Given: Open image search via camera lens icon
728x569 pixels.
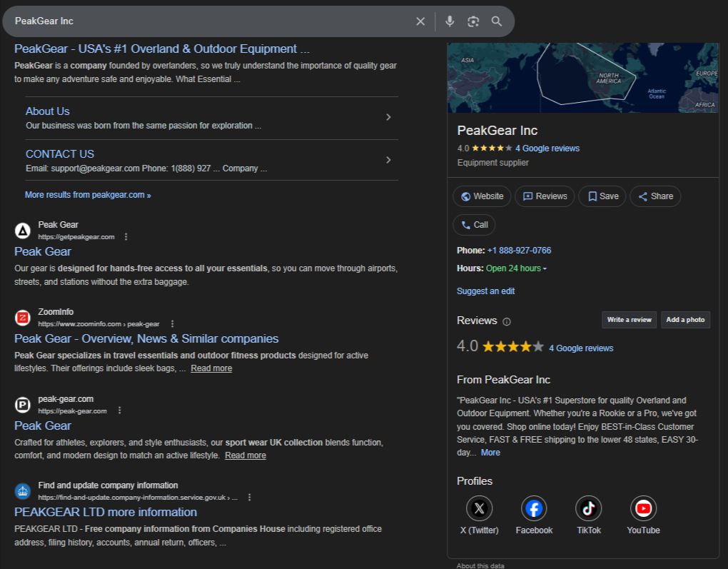Looking at the screenshot, I should pos(473,21).
